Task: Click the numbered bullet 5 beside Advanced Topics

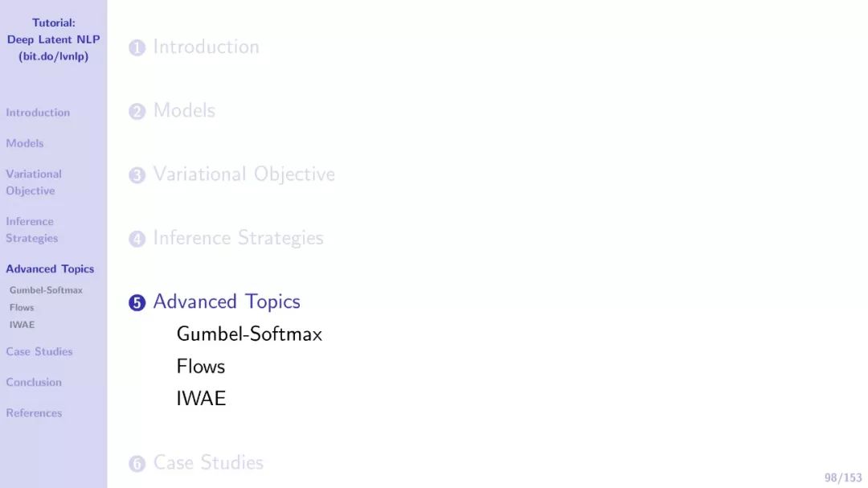Action: click(137, 302)
